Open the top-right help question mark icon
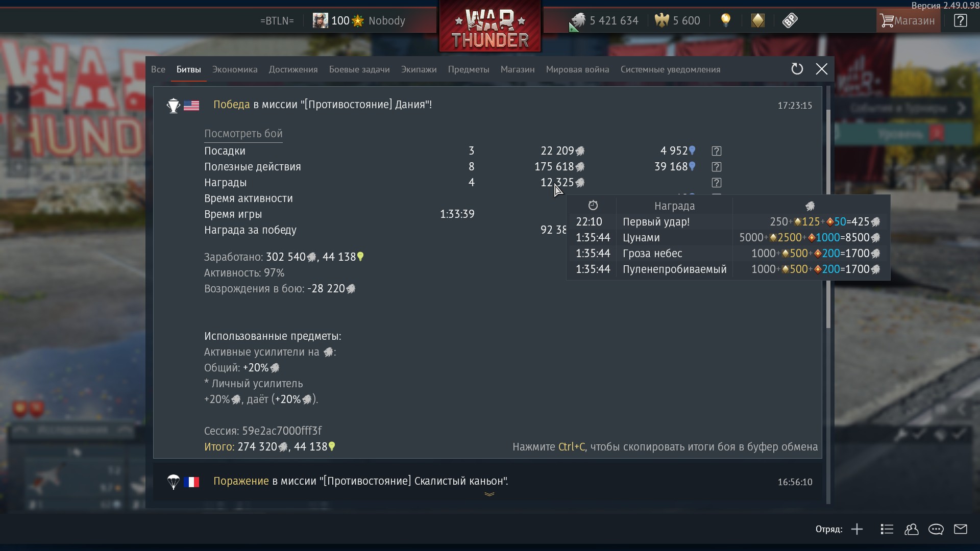Image resolution: width=980 pixels, height=551 pixels. (960, 20)
